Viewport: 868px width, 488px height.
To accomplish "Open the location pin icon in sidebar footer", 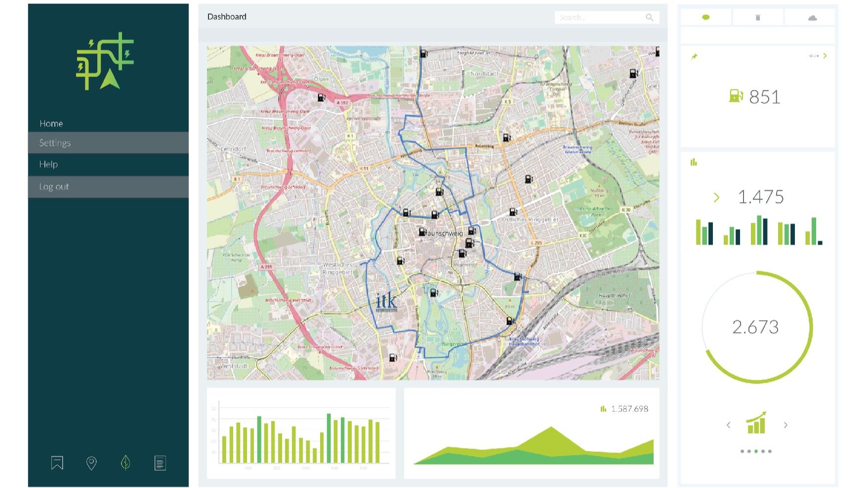I will (x=91, y=463).
